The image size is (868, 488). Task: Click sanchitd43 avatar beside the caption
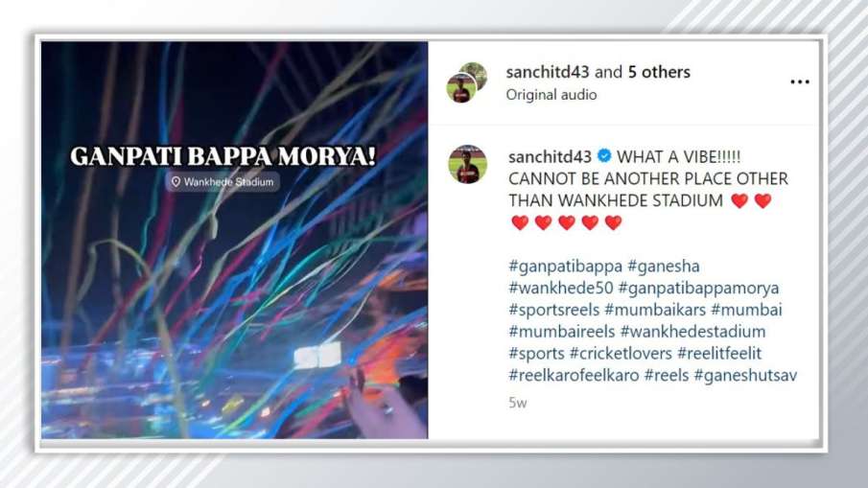click(467, 164)
